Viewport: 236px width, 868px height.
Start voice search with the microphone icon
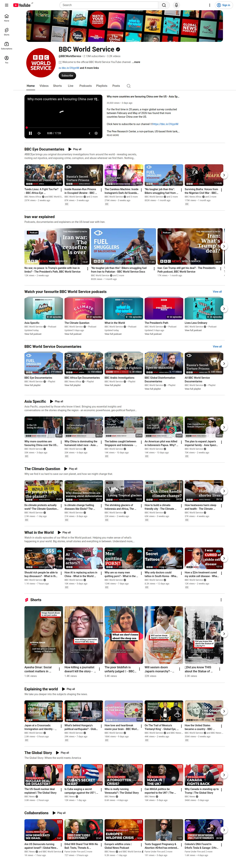(x=176, y=5)
